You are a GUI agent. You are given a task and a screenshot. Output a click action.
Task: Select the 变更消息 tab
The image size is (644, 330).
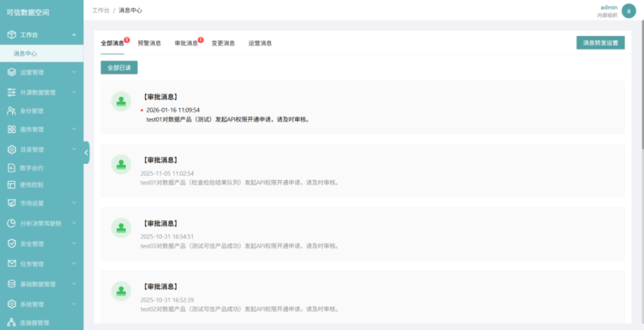[x=223, y=43]
